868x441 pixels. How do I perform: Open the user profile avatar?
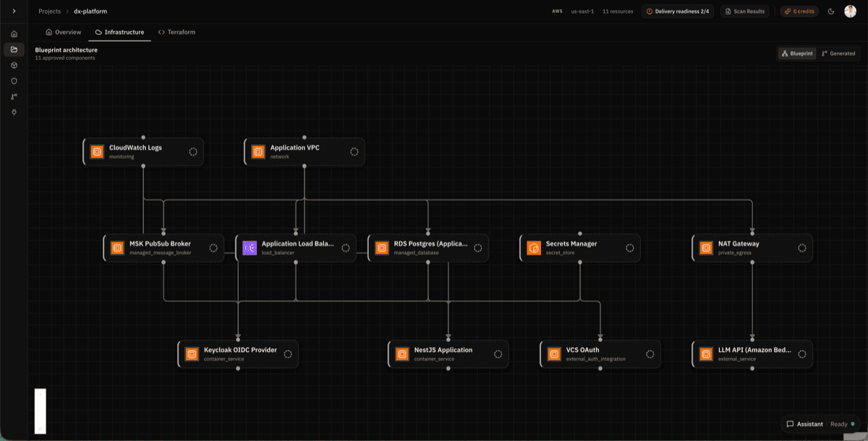click(851, 11)
